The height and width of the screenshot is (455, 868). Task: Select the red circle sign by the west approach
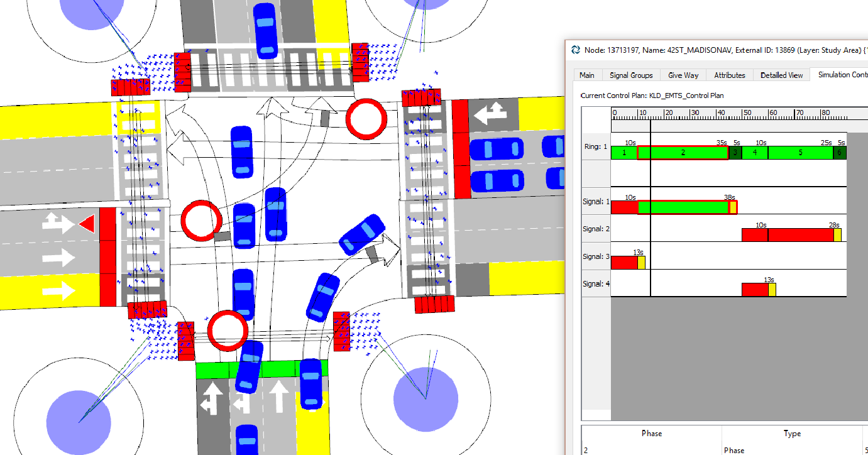[201, 221]
